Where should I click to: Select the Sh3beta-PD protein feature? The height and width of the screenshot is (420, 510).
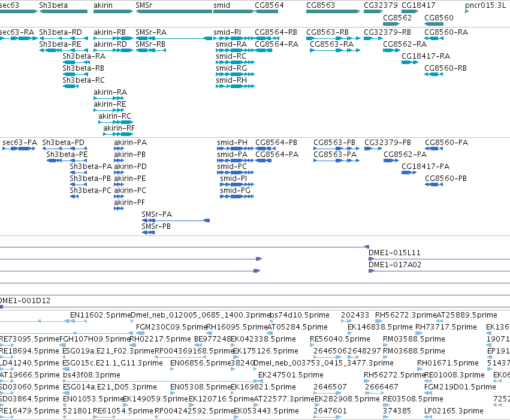pos(65,149)
